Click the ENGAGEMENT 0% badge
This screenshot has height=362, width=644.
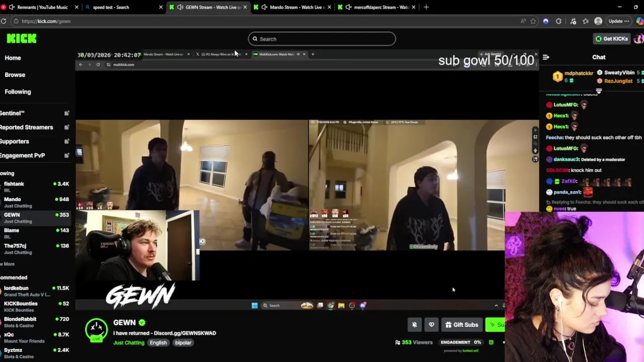point(461,342)
